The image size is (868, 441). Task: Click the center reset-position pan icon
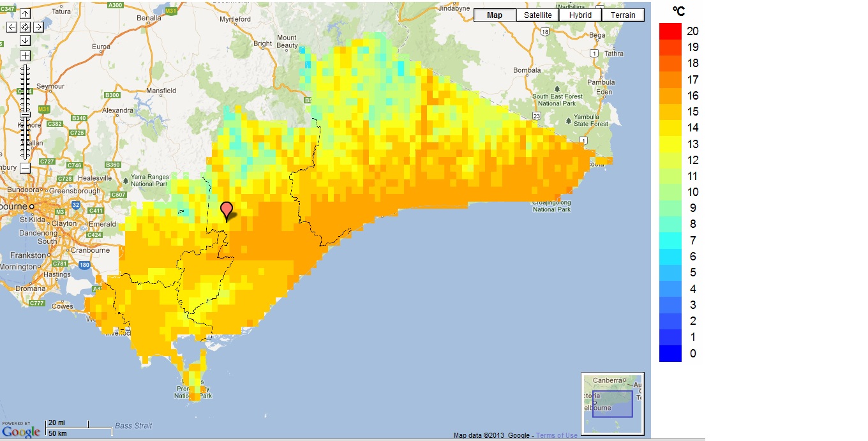pyautogui.click(x=25, y=27)
